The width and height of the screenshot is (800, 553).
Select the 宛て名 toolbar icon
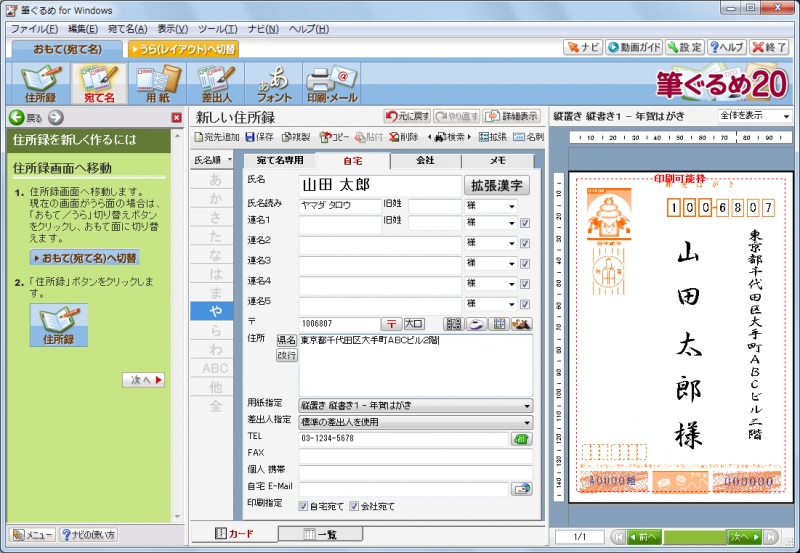[x=99, y=84]
